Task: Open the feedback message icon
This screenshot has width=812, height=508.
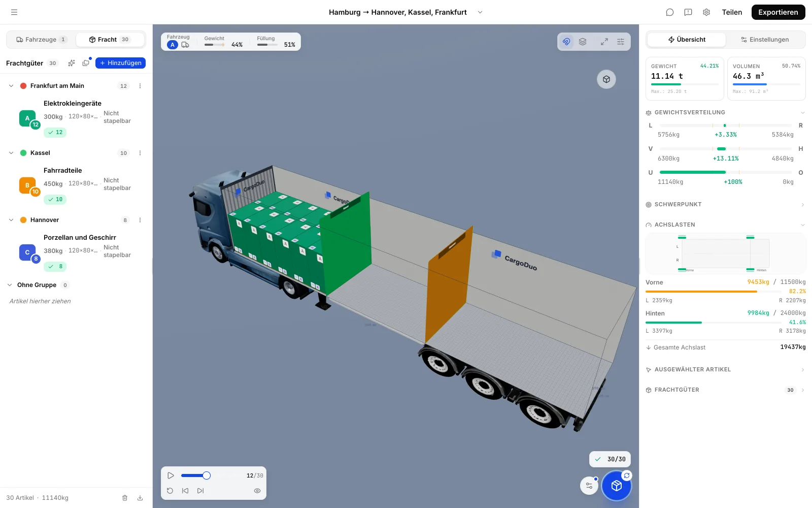Action: (688, 12)
